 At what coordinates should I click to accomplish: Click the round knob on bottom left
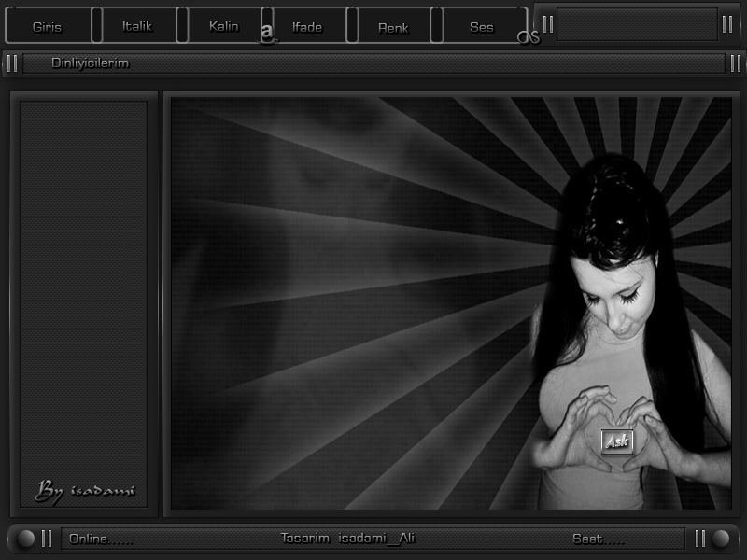point(26,539)
